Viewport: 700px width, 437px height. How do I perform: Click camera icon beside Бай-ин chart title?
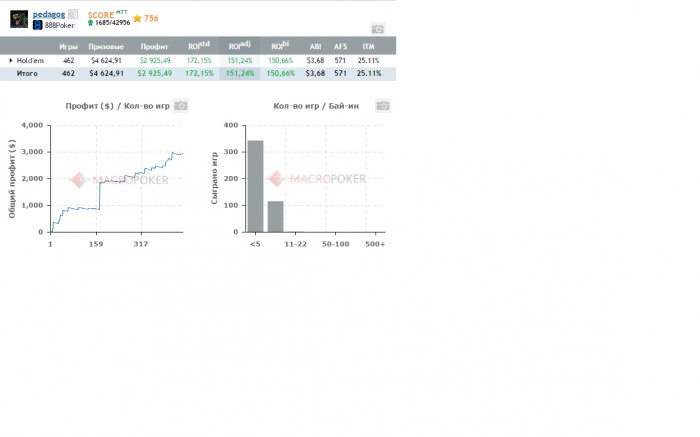(x=383, y=106)
